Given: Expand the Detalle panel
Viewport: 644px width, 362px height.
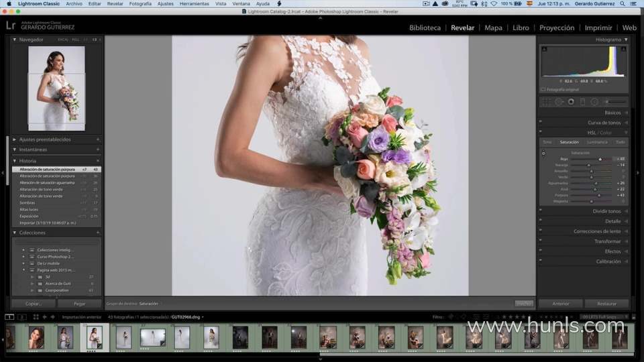Looking at the screenshot, I should [612, 221].
